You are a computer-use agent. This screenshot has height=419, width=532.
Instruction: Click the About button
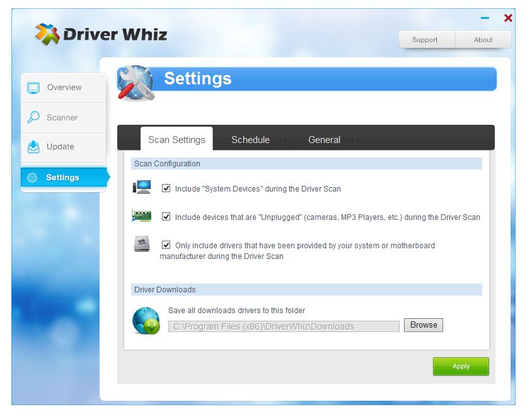[483, 40]
